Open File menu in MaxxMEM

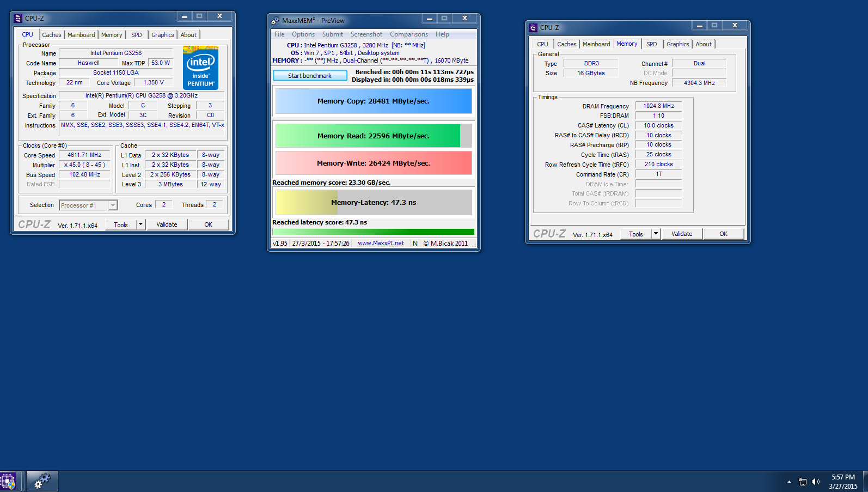click(279, 34)
